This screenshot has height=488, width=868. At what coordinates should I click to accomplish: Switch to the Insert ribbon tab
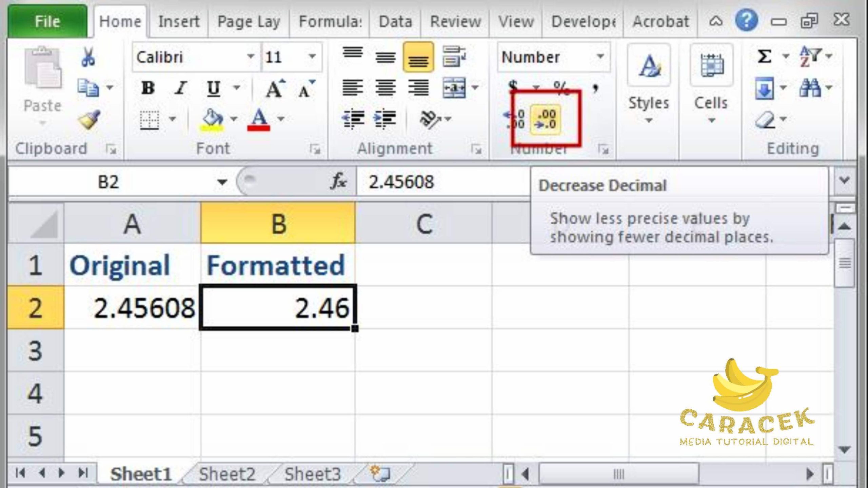pos(178,22)
